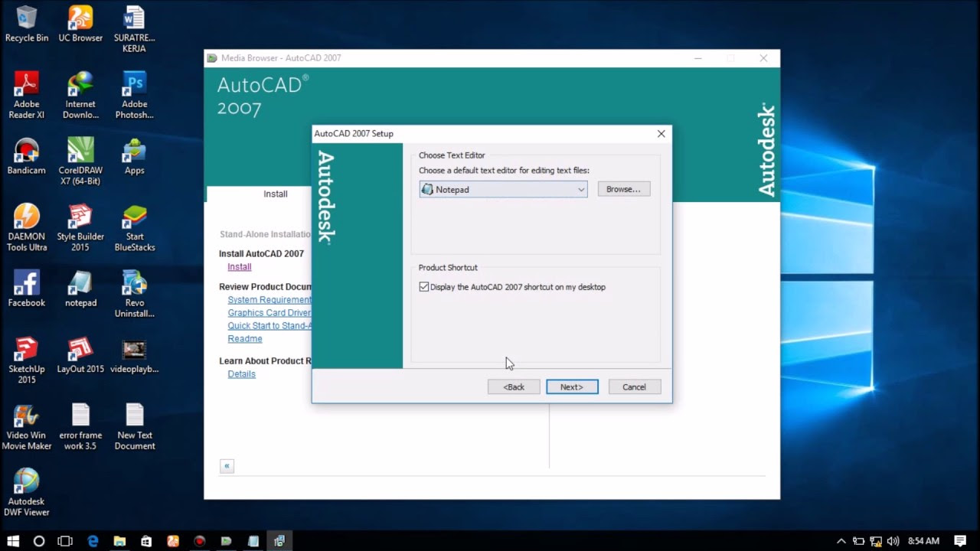Click the collapse « arrow in Media Browser
The height and width of the screenshot is (551, 980).
(x=227, y=466)
